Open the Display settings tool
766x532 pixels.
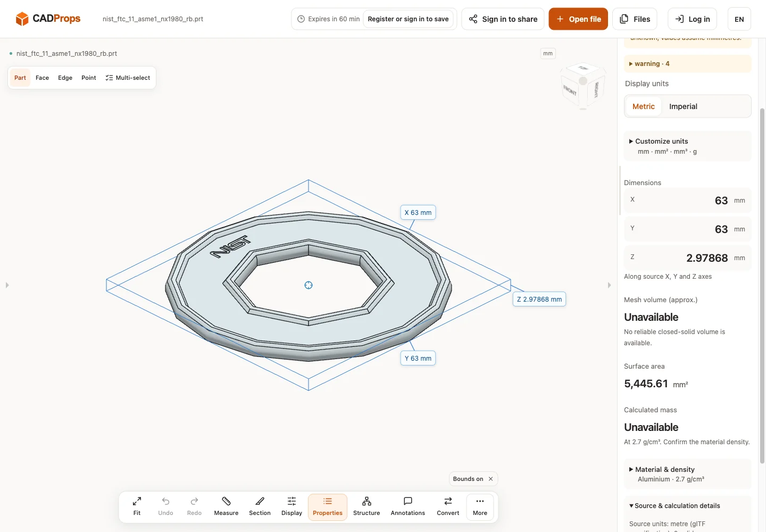(x=292, y=506)
